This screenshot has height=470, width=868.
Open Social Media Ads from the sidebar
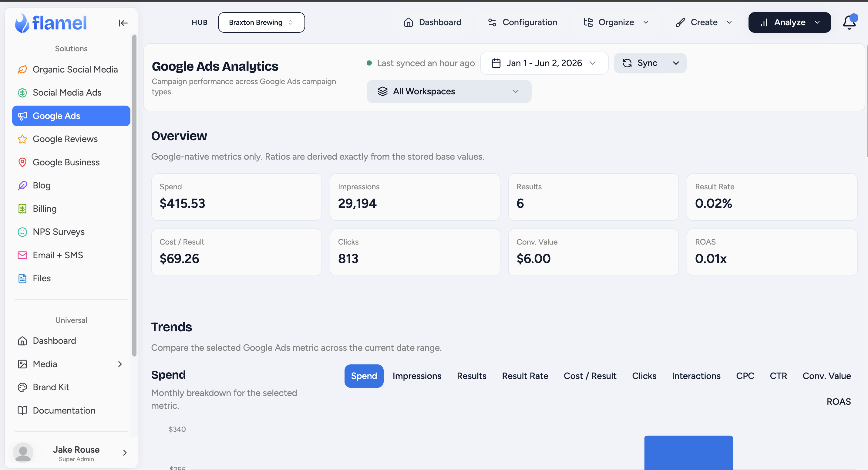(71, 93)
